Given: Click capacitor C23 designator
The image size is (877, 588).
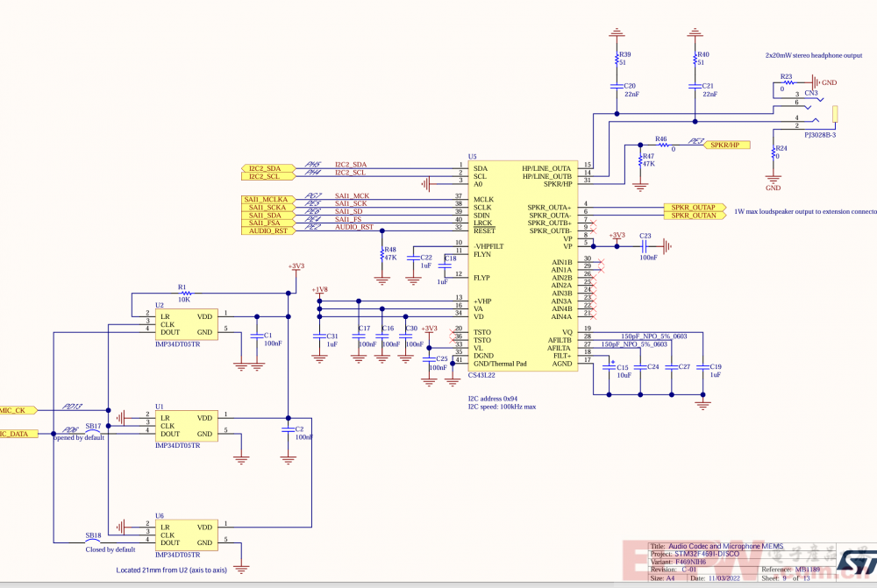Looking at the screenshot, I should tap(645, 236).
